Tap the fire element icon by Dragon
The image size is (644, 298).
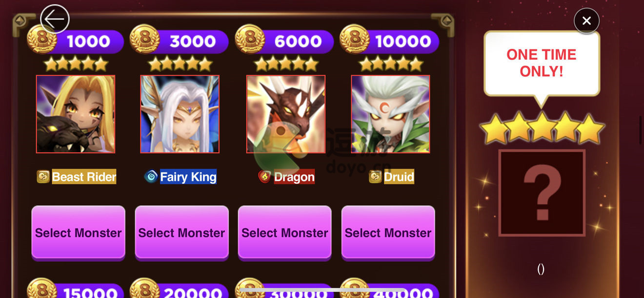[265, 176]
